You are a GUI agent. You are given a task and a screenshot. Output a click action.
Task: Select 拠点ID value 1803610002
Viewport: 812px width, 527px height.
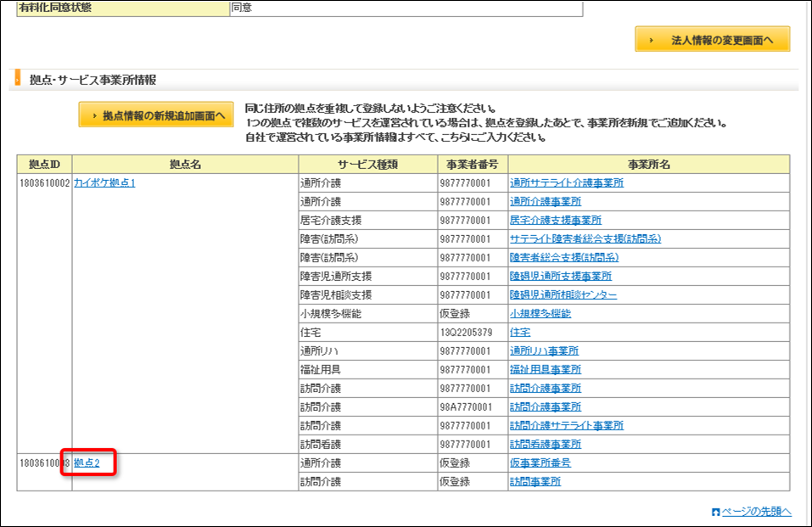click(44, 183)
